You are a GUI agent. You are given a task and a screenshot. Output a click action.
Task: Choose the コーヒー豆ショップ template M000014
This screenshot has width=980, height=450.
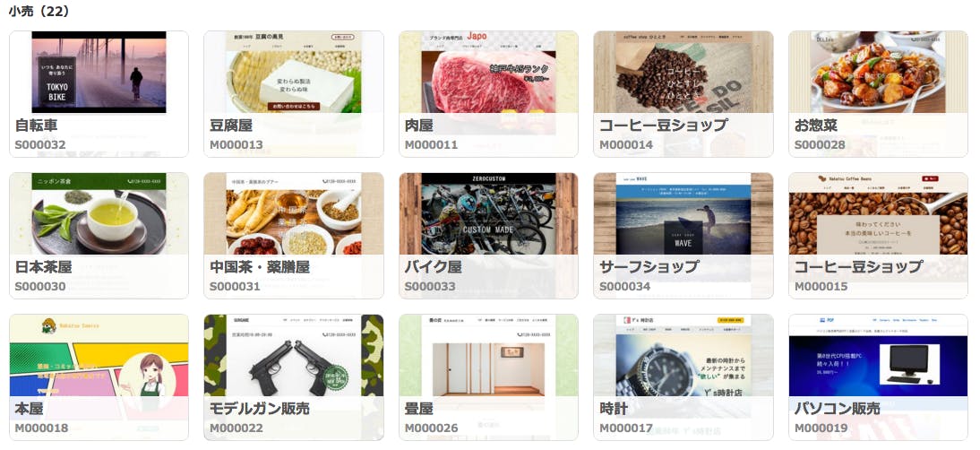683,94
